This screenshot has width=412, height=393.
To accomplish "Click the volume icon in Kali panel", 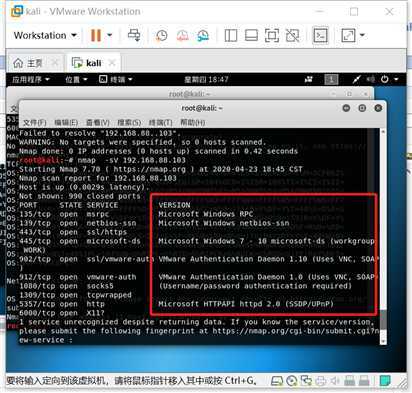I will 370,79.
